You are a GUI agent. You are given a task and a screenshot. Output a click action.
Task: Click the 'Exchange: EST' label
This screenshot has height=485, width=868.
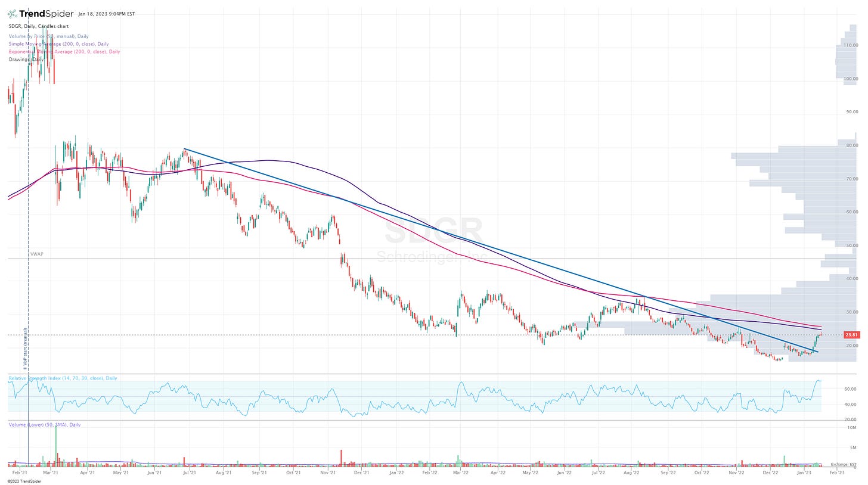click(x=844, y=464)
